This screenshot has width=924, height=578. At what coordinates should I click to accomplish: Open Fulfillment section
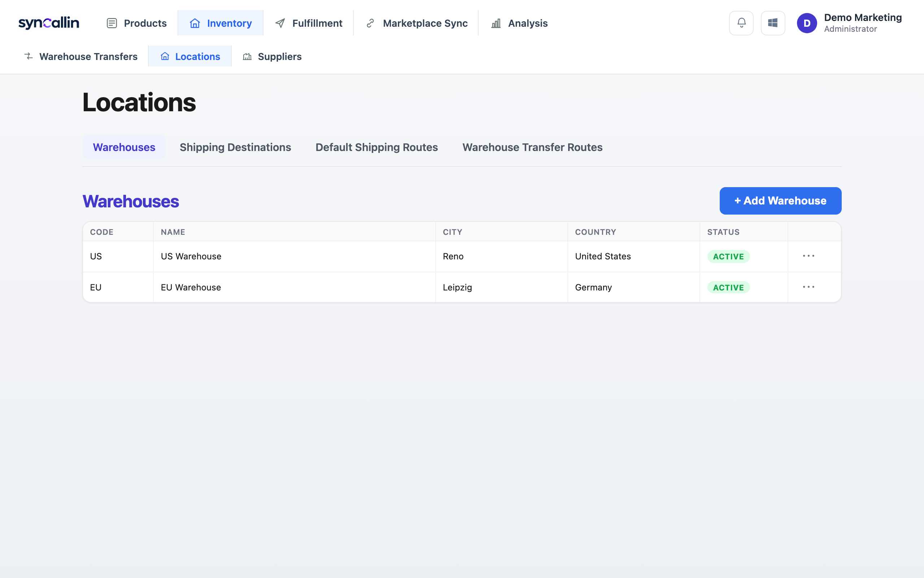click(309, 23)
